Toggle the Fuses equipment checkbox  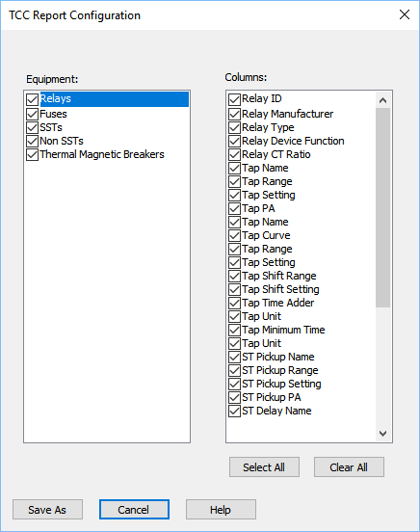coord(32,114)
